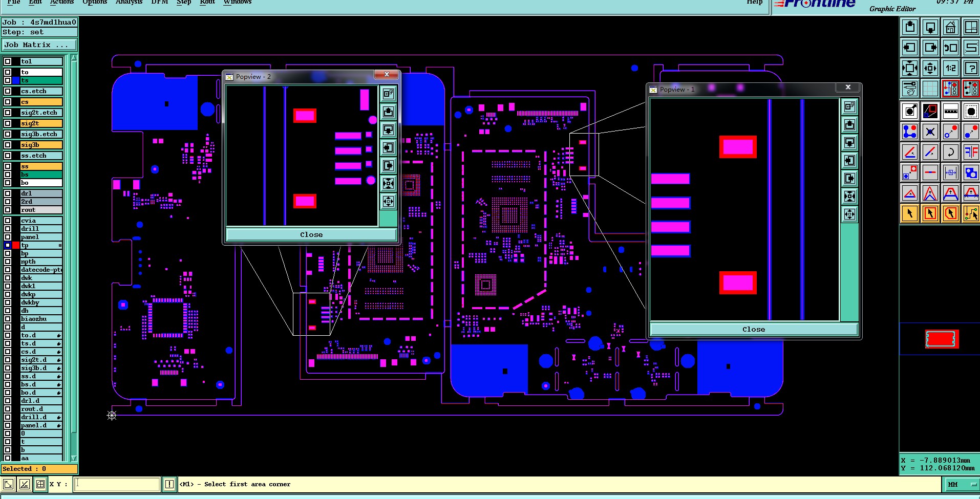Screen dimensions: 980x499
Task: Toggle the grid display icon
Action: [930, 89]
